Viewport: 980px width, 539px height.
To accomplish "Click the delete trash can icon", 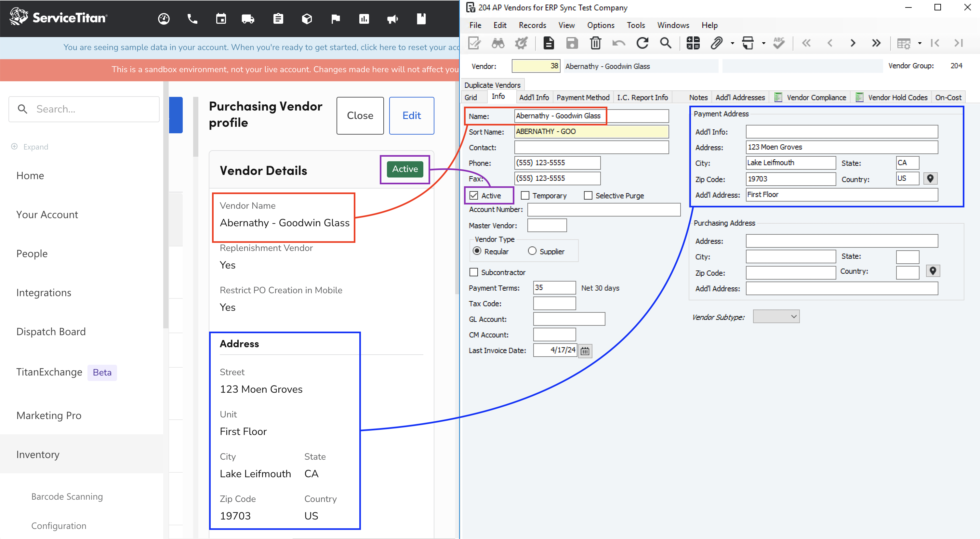I will coord(595,43).
